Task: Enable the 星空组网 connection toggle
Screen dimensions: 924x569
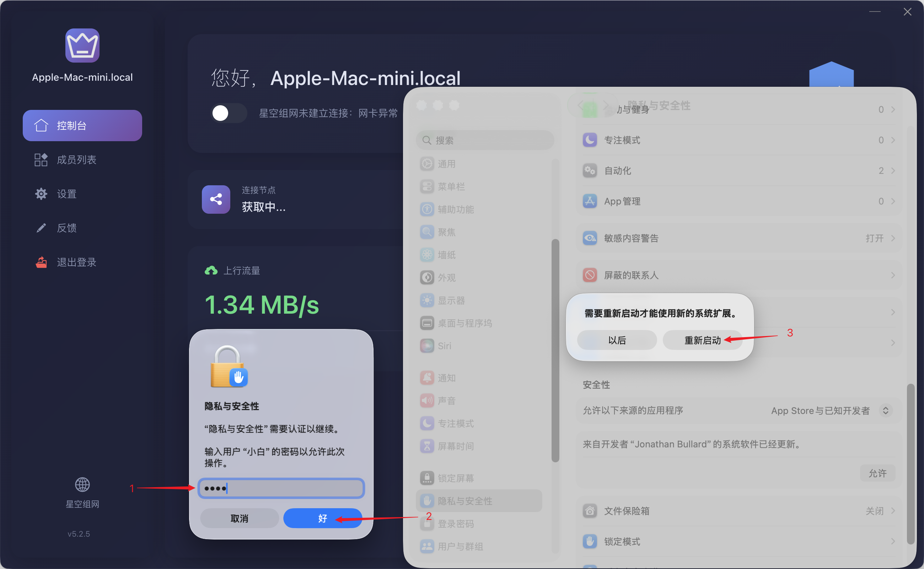Action: (x=228, y=113)
